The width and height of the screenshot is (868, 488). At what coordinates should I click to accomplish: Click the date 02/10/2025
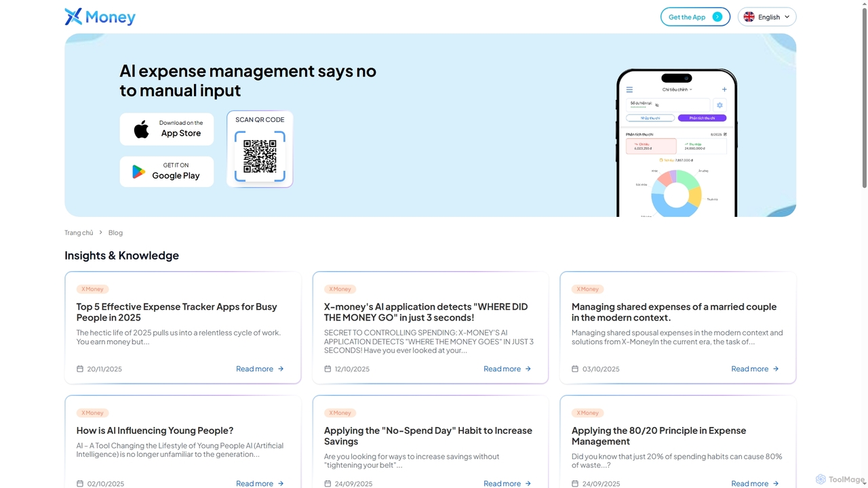click(106, 484)
